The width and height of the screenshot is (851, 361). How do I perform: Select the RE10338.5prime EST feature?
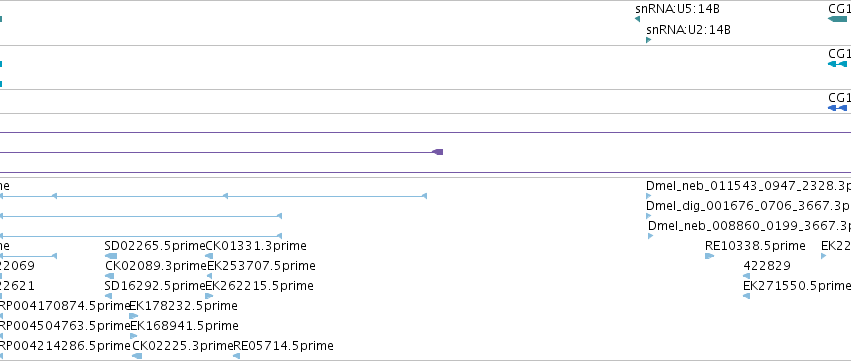709,256
